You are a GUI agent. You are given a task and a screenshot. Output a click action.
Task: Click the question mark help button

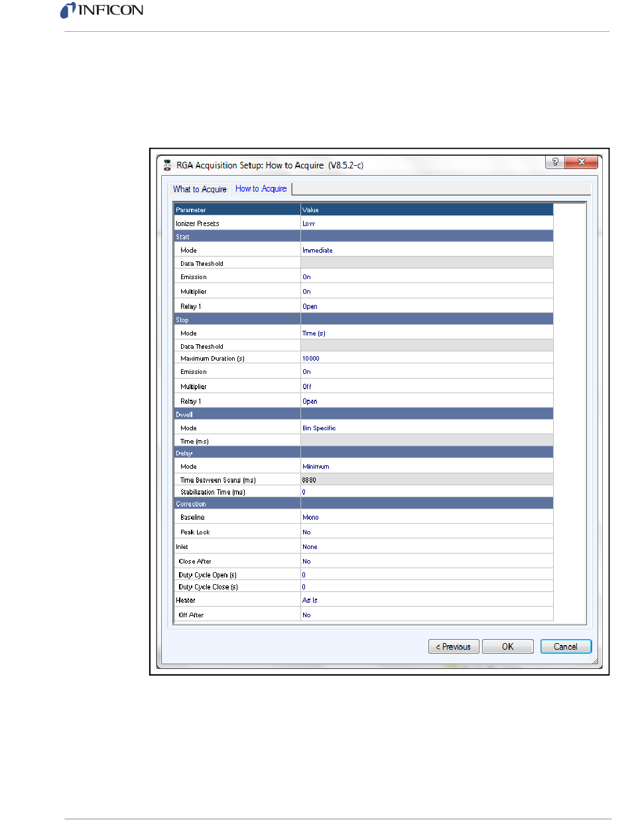point(556,162)
